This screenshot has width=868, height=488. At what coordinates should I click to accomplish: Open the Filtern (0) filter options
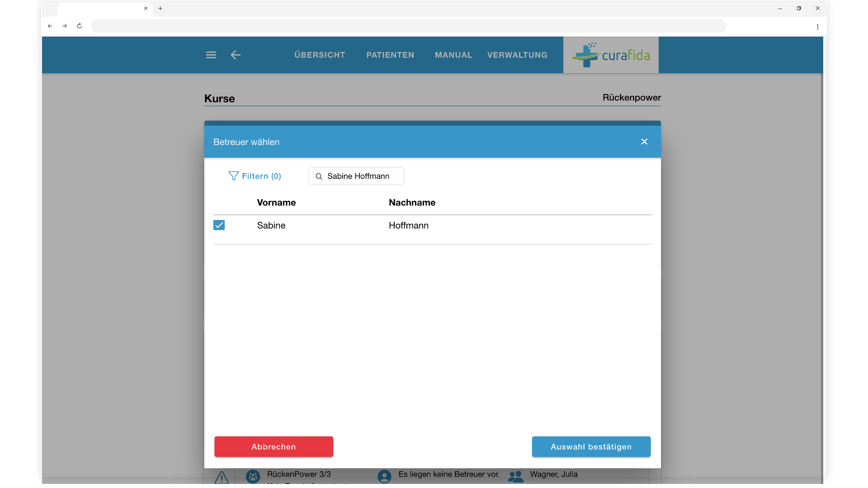point(255,176)
